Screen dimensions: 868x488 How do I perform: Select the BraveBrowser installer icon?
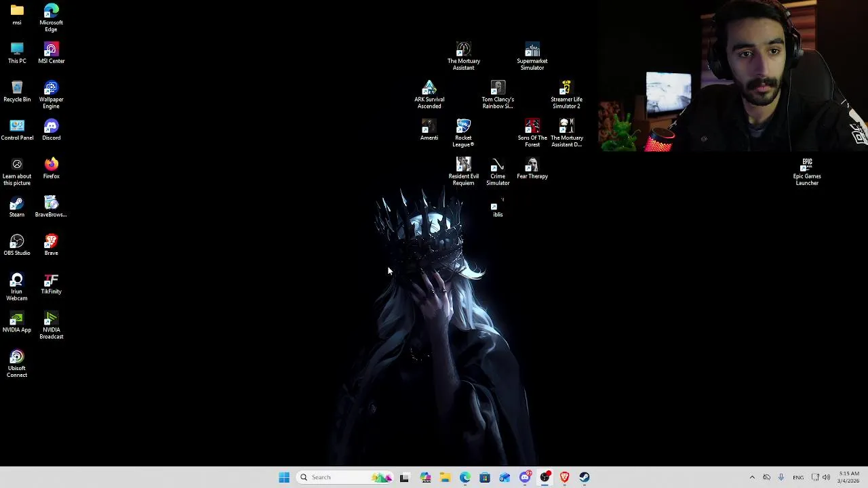(51, 207)
